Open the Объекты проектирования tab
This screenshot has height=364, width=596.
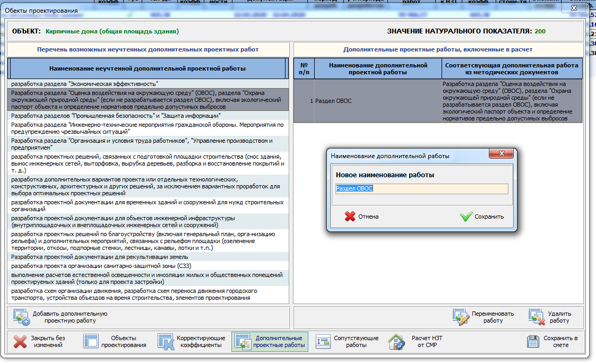point(115,341)
